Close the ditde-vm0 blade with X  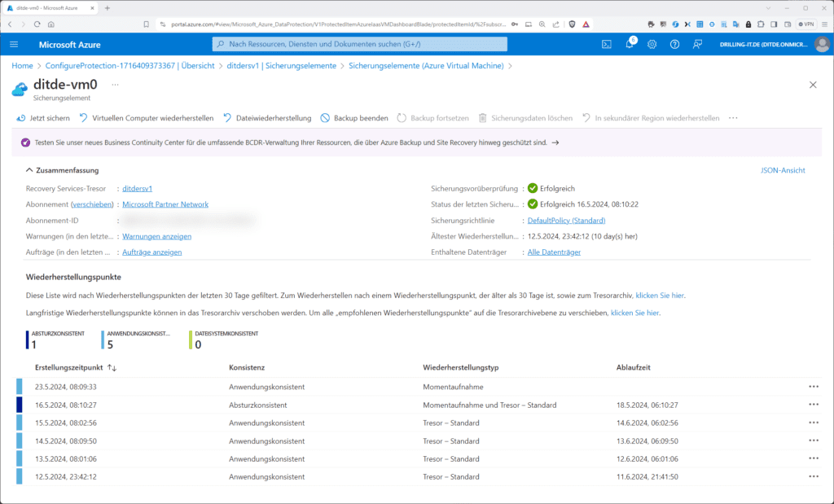tap(813, 85)
